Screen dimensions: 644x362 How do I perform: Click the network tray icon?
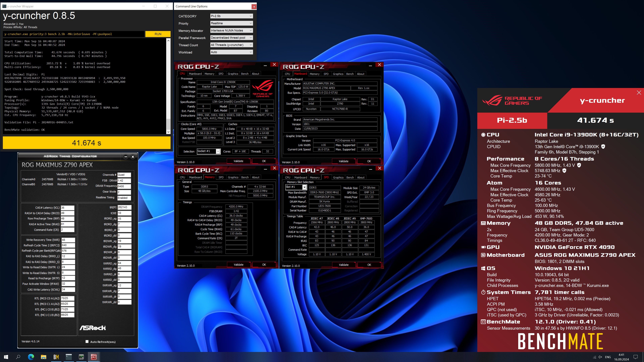tap(595, 357)
